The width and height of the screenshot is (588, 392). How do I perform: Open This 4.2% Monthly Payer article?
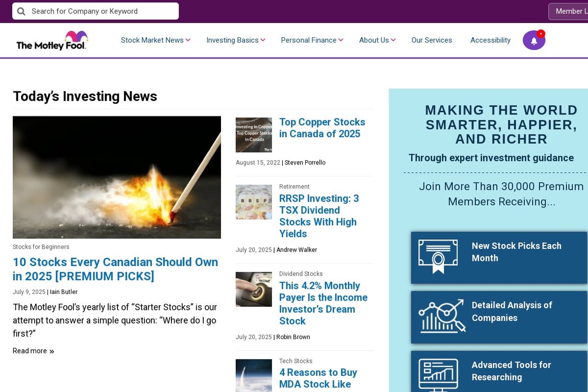tap(323, 303)
